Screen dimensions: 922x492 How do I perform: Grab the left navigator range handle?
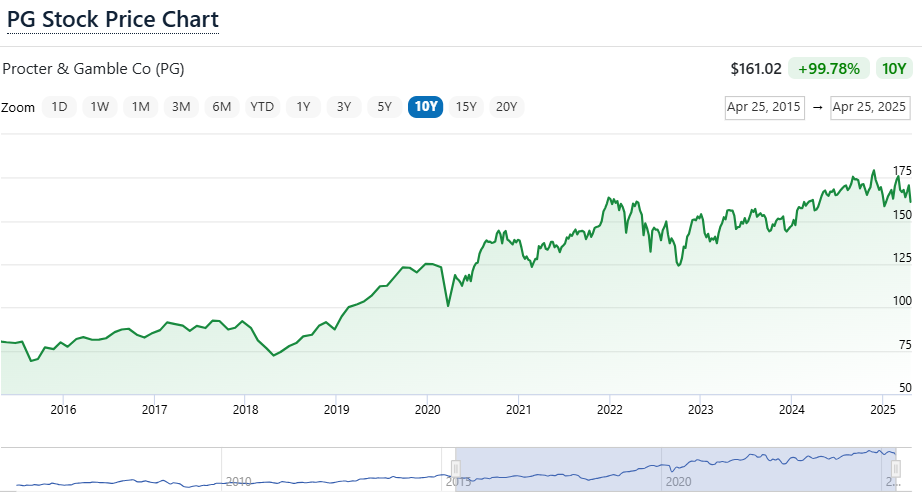[x=455, y=469]
